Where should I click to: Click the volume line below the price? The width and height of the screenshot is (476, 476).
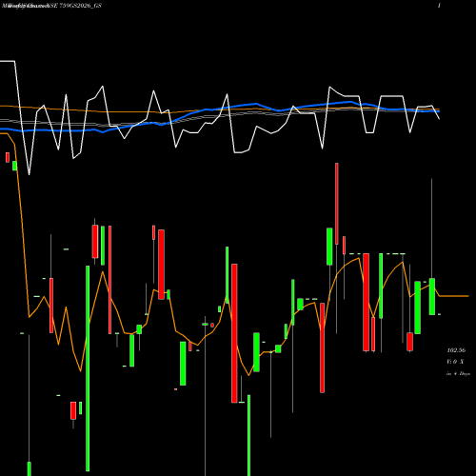455,362
